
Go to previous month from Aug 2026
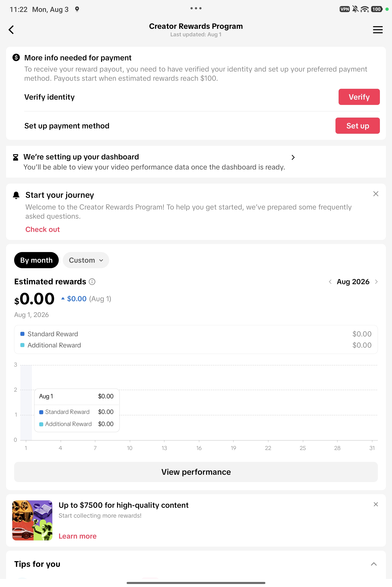330,282
